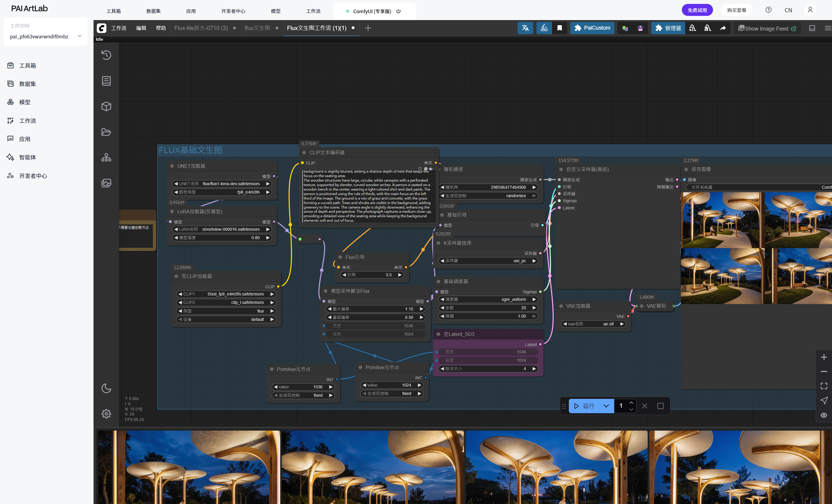Click the share arrow icon in toolbar
832x504 pixels.
(x=723, y=28)
